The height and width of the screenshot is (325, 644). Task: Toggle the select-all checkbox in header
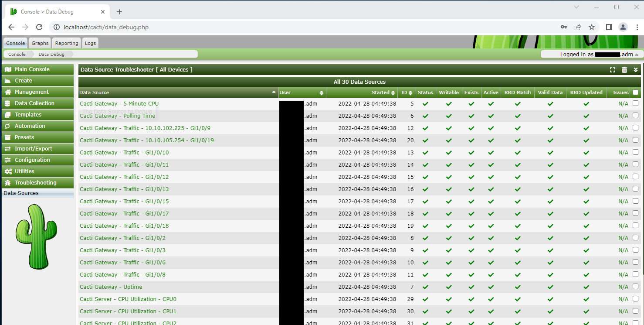[x=635, y=92]
